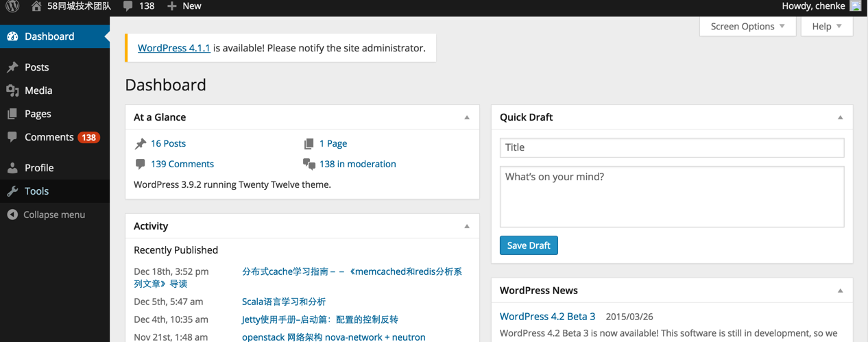Click the Tools wrench icon
The width and height of the screenshot is (868, 342).
click(x=12, y=191)
